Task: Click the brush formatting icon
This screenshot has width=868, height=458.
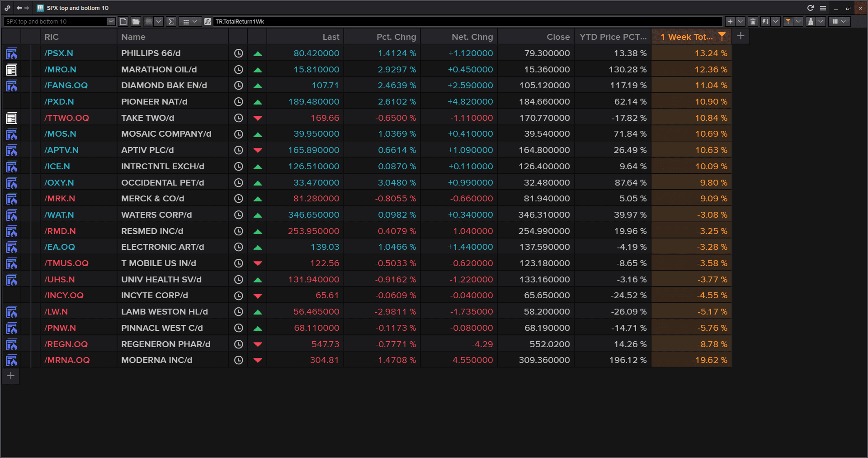Action: tap(811, 21)
